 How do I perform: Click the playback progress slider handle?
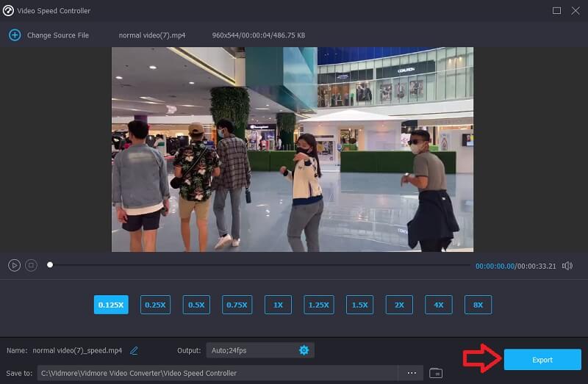pyautogui.click(x=50, y=265)
